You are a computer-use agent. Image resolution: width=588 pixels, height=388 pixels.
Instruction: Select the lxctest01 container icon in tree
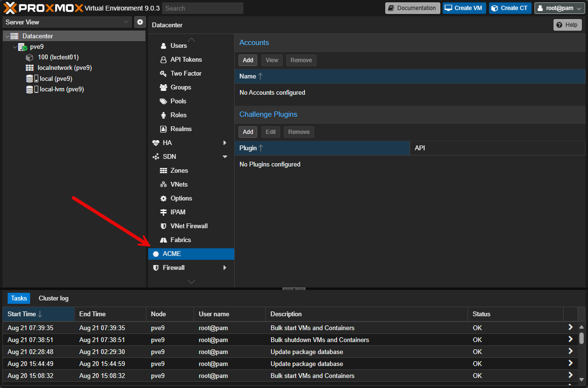point(30,57)
